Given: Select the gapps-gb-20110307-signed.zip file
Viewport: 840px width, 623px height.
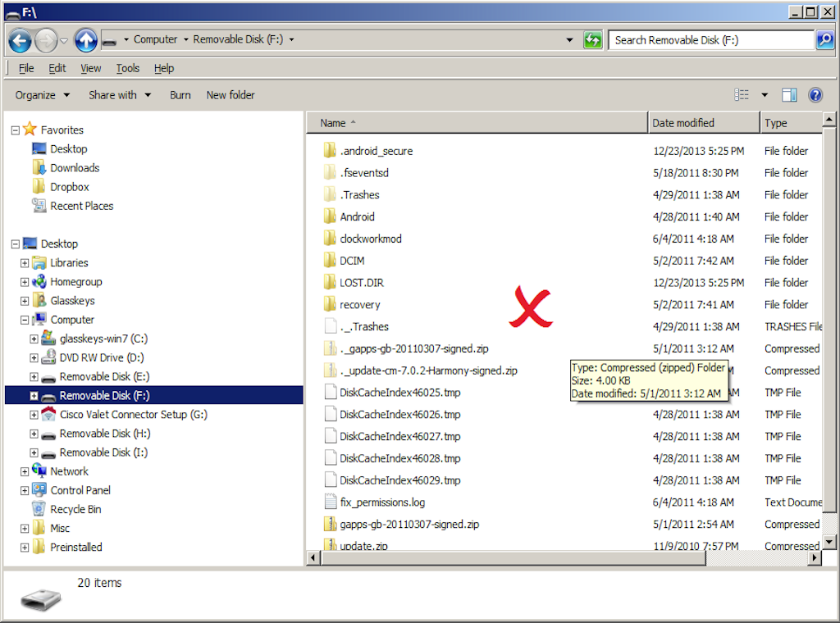Looking at the screenshot, I should (x=409, y=524).
